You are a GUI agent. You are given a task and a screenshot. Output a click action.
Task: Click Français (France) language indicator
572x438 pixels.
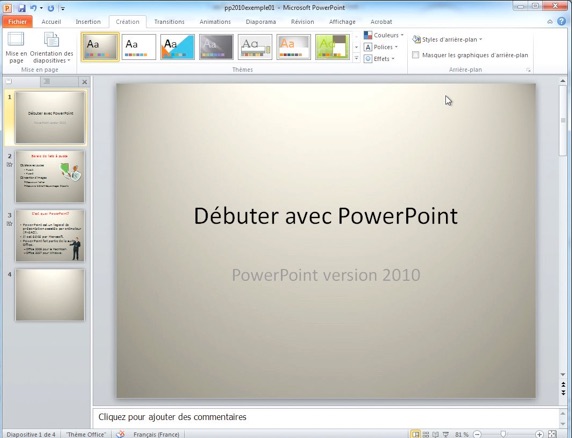click(156, 435)
